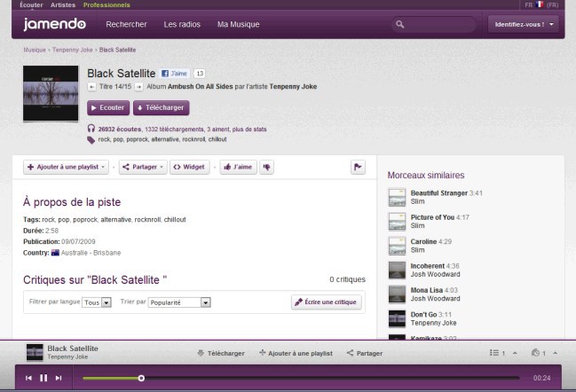Image resolution: width=576 pixels, height=392 pixels.
Task: Open Don't Go track thumbnail
Action: tap(397, 318)
